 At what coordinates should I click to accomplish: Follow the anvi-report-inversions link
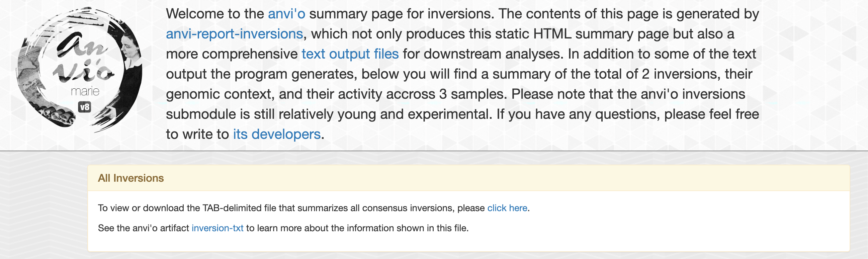[x=235, y=34]
